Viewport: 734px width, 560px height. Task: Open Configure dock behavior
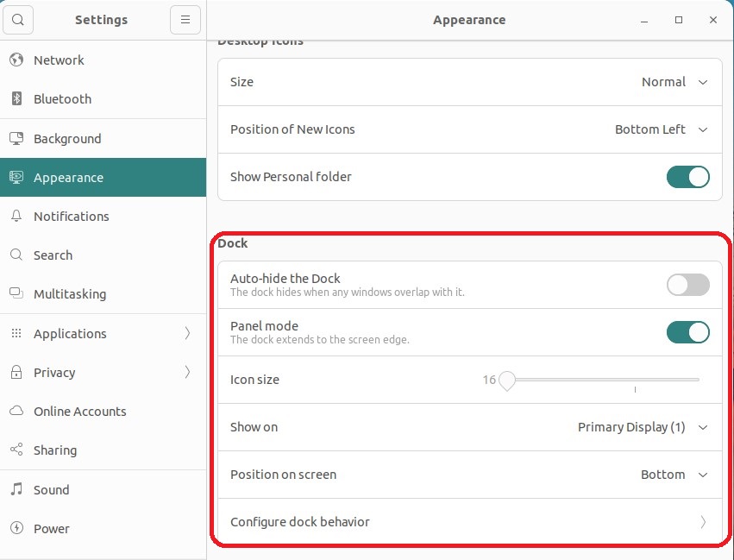click(x=469, y=522)
